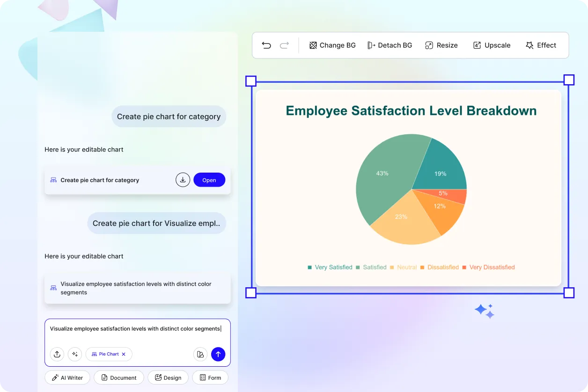This screenshot has width=588, height=392.
Task: Click the chart icon in 'Create pie chart for category' card
Action: [53, 180]
